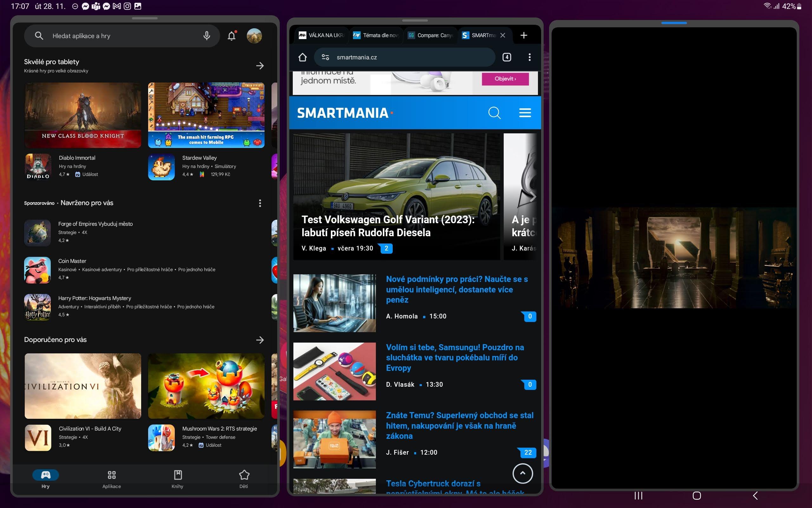Open the Harry Potter Hogwarts Mystery icon
Screen dimensions: 812x508
click(x=37, y=307)
